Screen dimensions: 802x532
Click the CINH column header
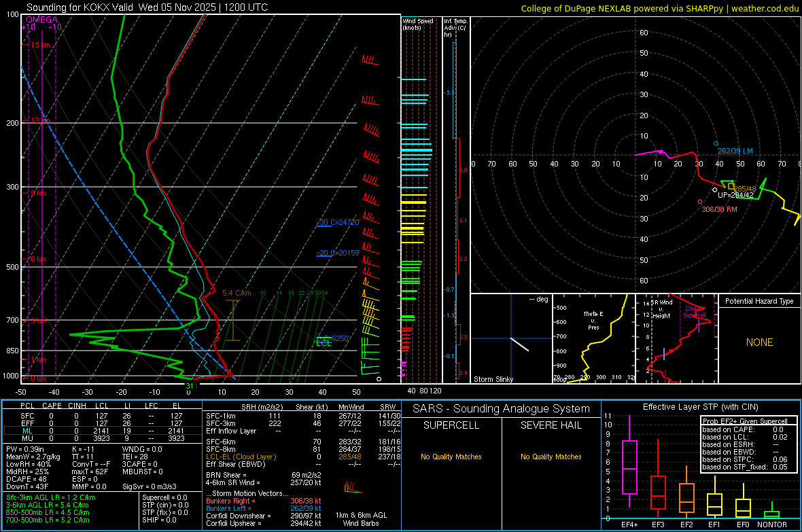click(77, 406)
